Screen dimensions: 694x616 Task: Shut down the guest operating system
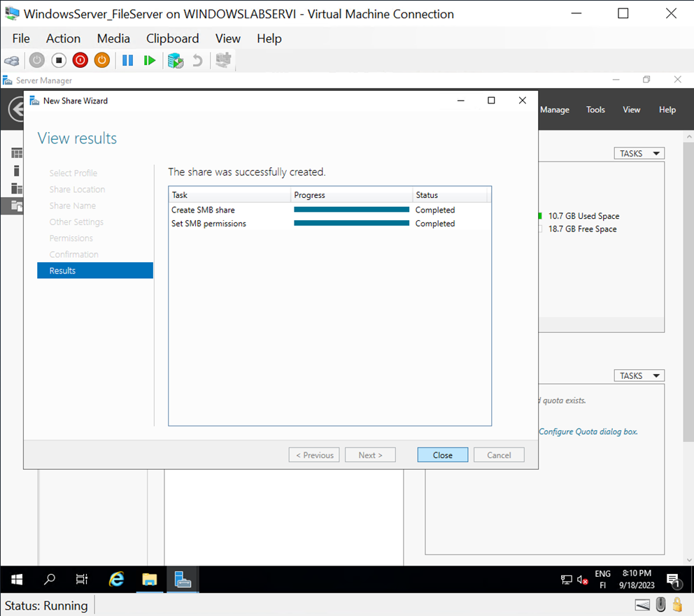click(x=80, y=60)
